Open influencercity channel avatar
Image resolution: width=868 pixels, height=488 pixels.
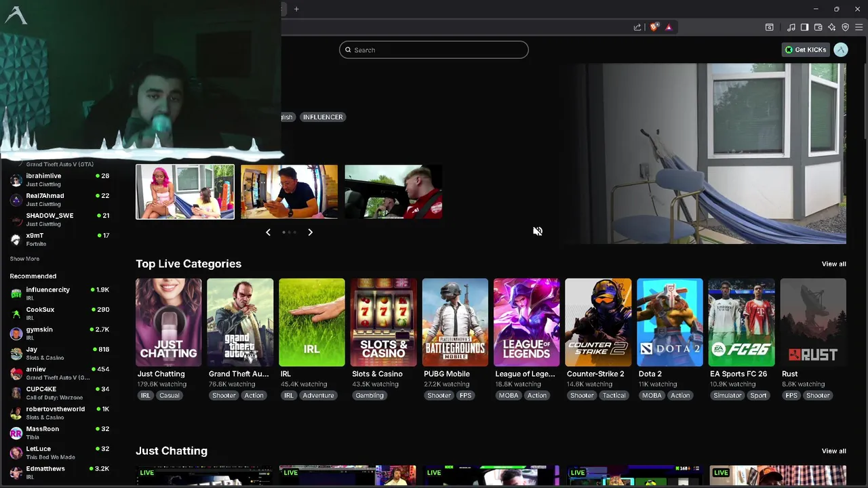click(x=16, y=293)
